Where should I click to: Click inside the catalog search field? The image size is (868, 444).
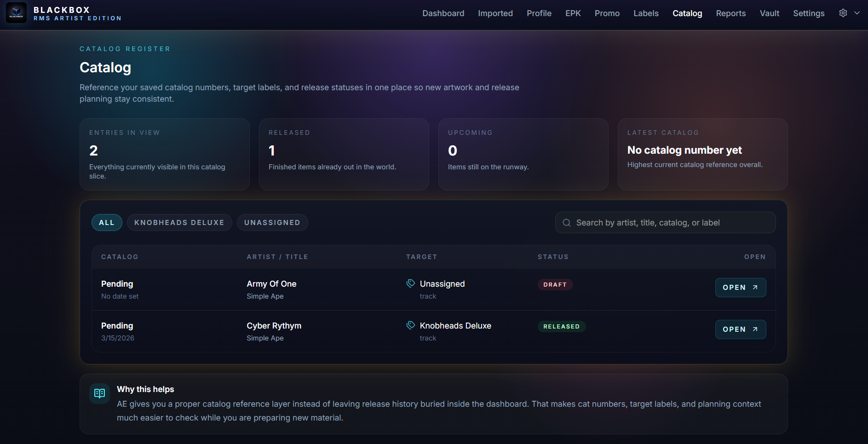click(665, 222)
